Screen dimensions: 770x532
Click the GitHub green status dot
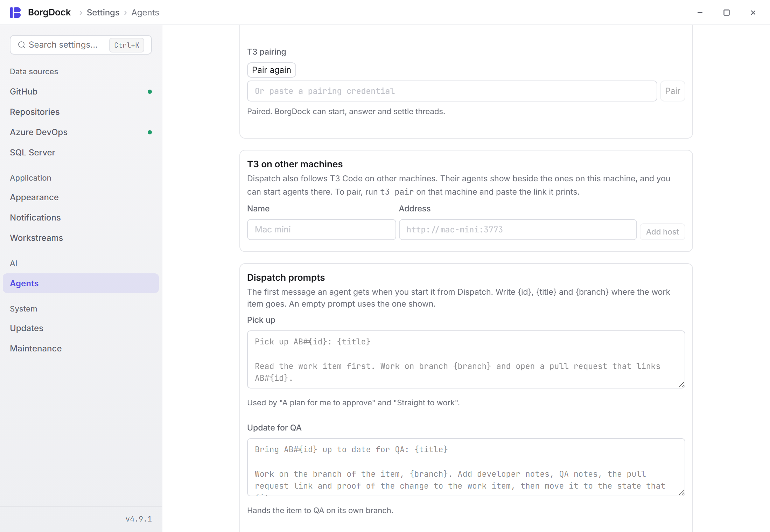pyautogui.click(x=150, y=92)
